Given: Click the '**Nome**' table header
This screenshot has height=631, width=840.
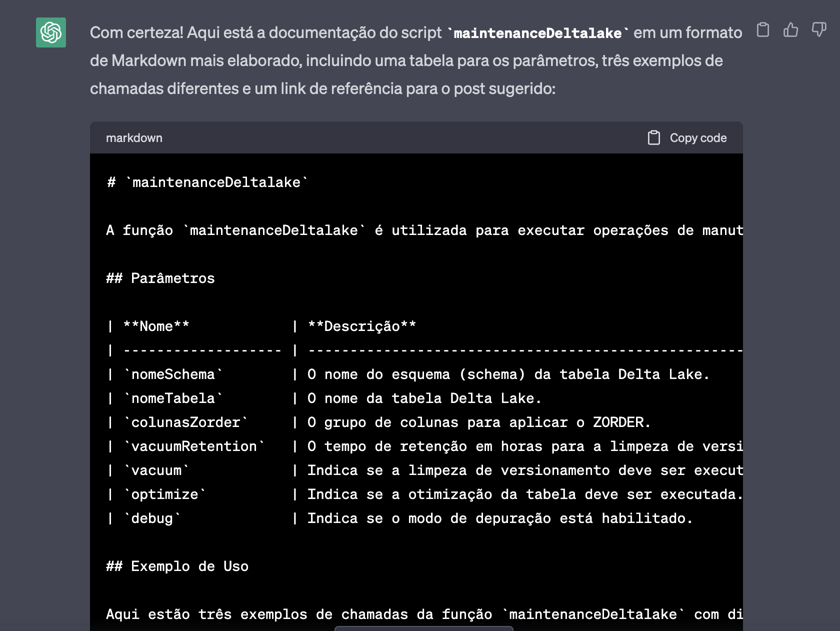Looking at the screenshot, I should (x=156, y=326).
